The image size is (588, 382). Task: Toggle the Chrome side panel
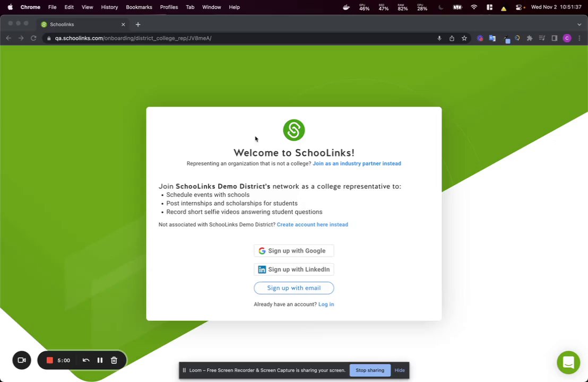(554, 38)
